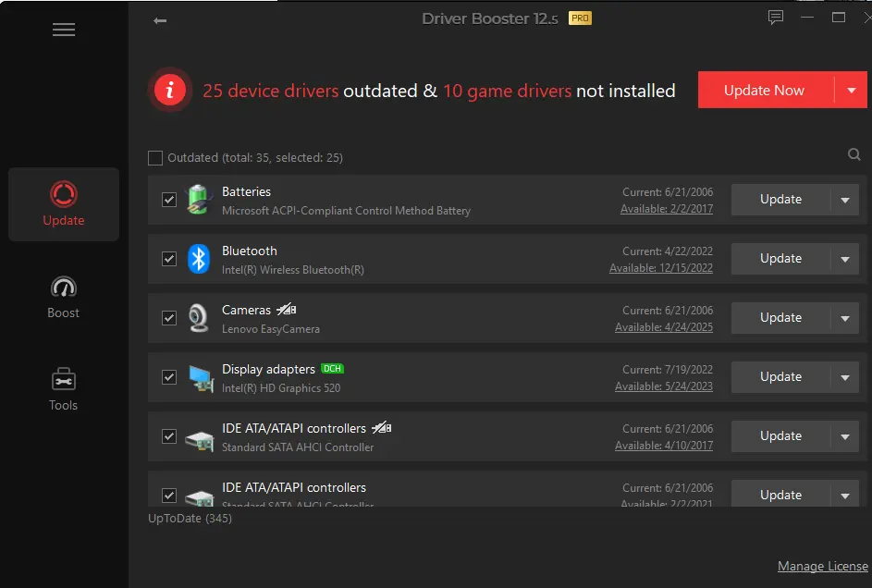The width and height of the screenshot is (872, 588).
Task: Click Update on last IDE controllers row
Action: pyautogui.click(x=780, y=495)
